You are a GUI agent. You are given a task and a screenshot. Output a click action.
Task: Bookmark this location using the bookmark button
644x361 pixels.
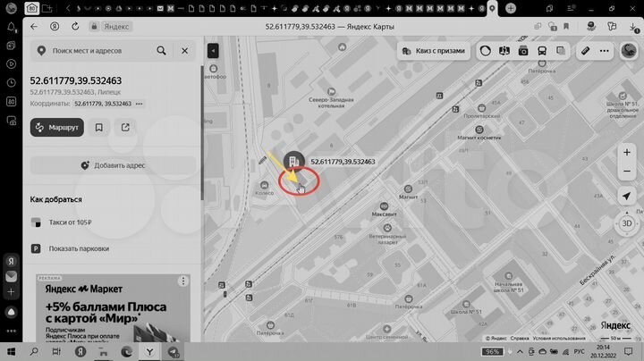point(99,128)
